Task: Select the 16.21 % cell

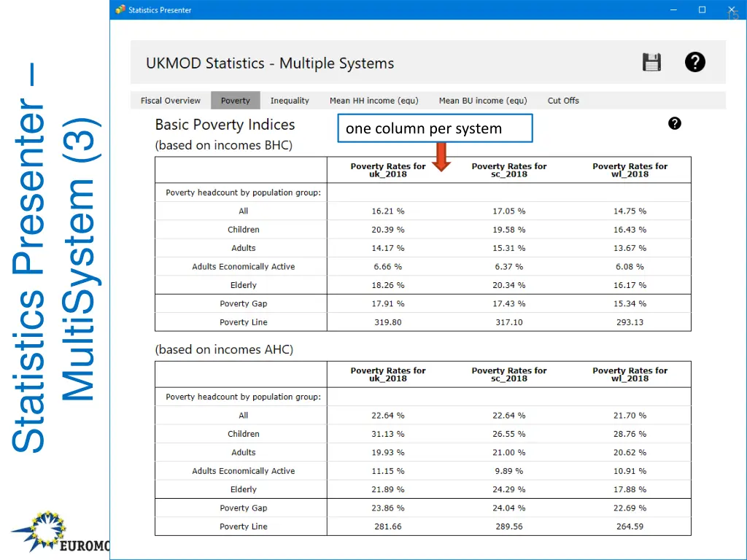Action: coord(388,211)
